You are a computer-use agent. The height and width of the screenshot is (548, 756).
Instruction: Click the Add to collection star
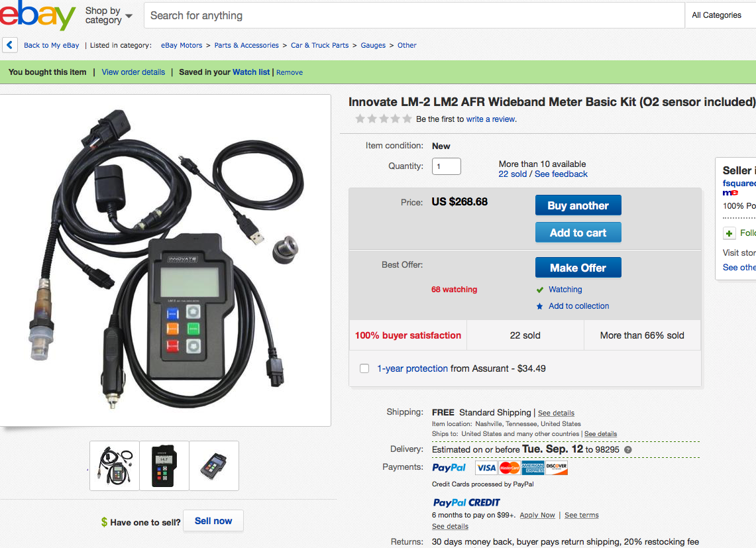(541, 305)
